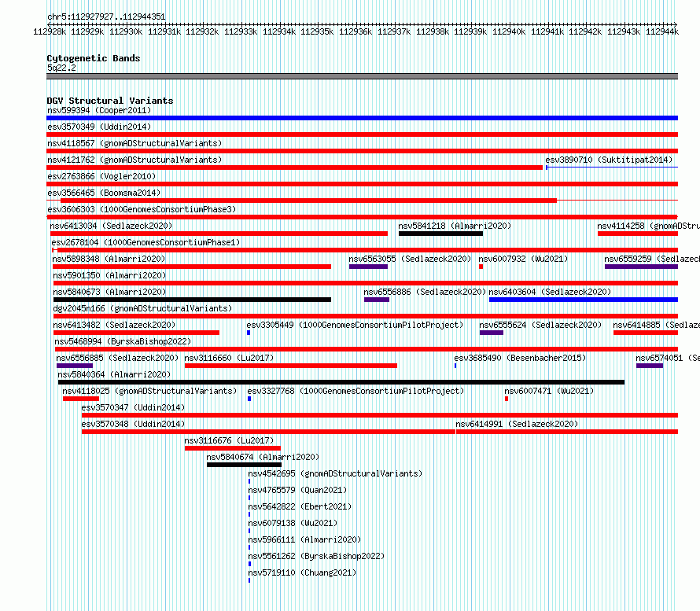
Task: Click nsv5840673 (Almarri2020) label
Action: pos(109,292)
